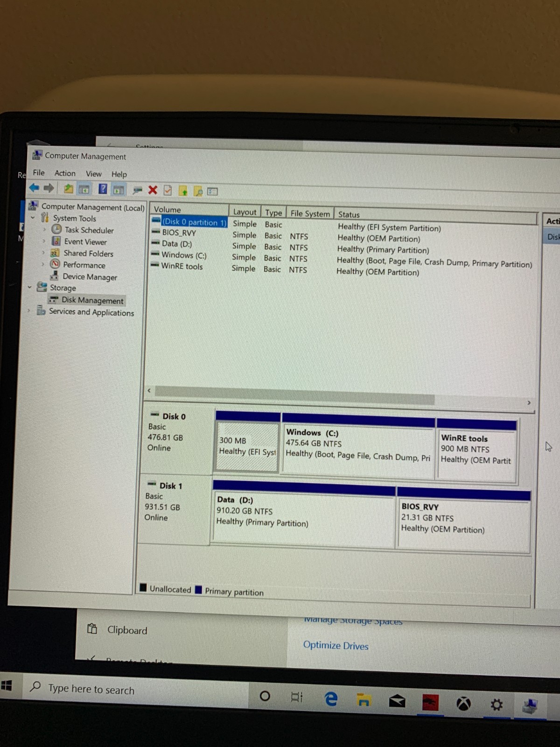Click the gray Forward arrow in the toolbar
Viewport: 560px width, 747px height.
[x=49, y=188]
